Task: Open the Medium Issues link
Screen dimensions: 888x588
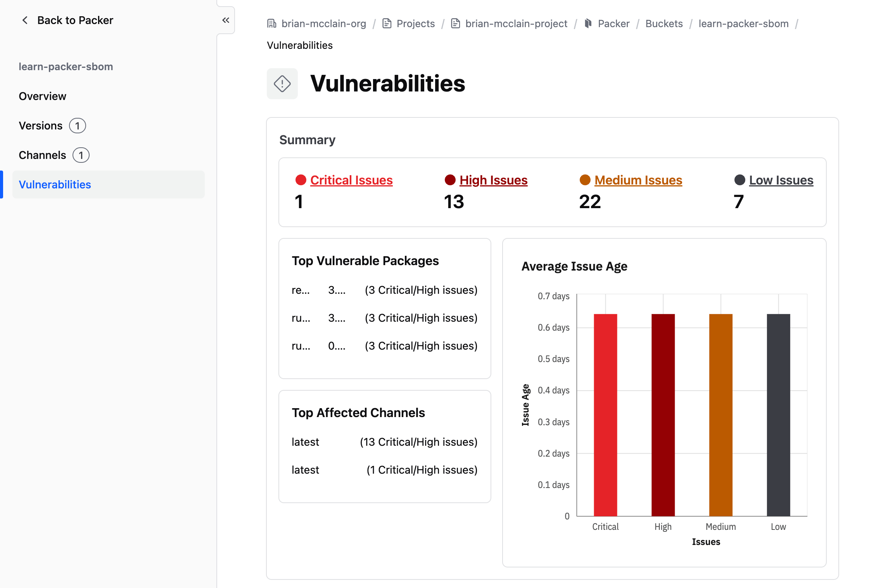Action: 638,180
